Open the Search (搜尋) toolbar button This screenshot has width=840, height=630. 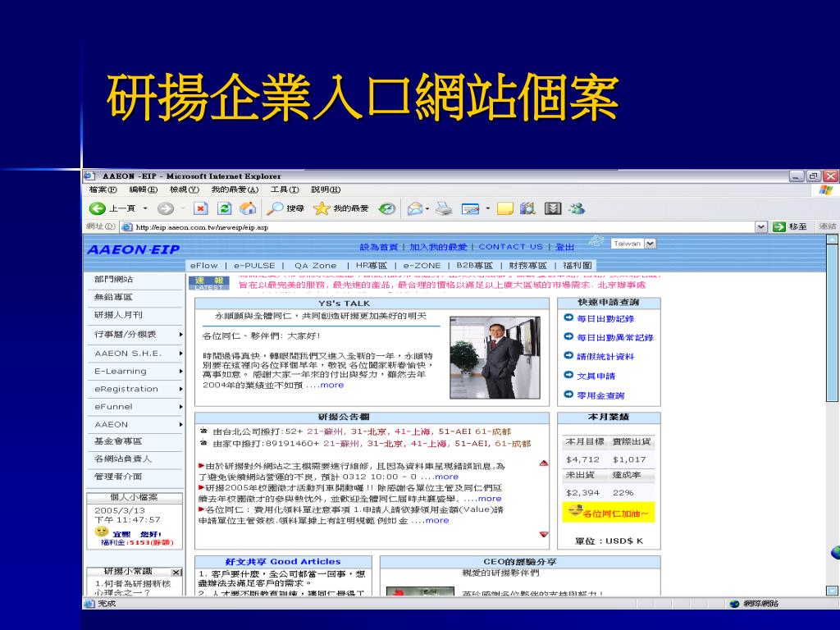285,208
